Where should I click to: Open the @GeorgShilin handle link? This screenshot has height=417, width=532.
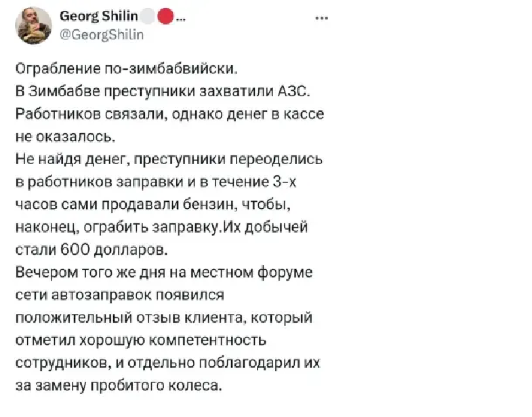coord(102,36)
